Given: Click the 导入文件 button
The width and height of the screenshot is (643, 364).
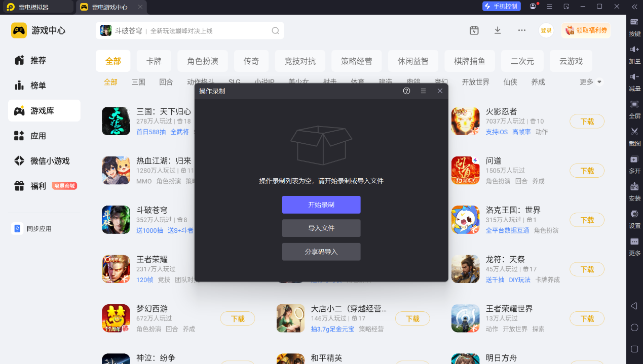Looking at the screenshot, I should [321, 228].
